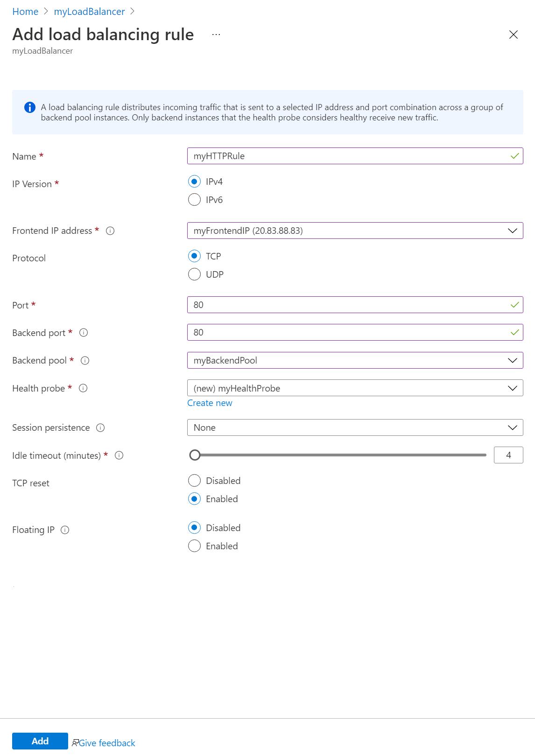The height and width of the screenshot is (756, 535).
Task: Click the Frontend IP address info icon
Action: tap(110, 231)
